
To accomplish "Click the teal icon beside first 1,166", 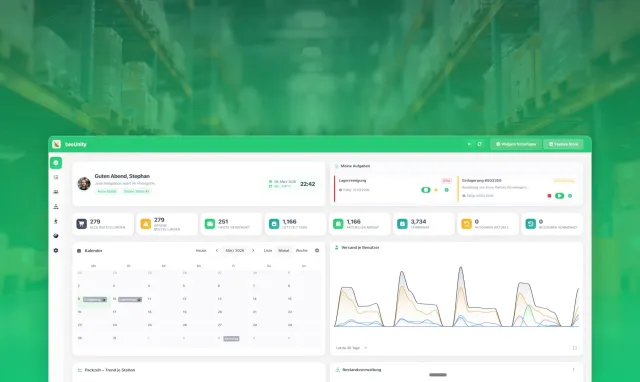I will point(274,224).
